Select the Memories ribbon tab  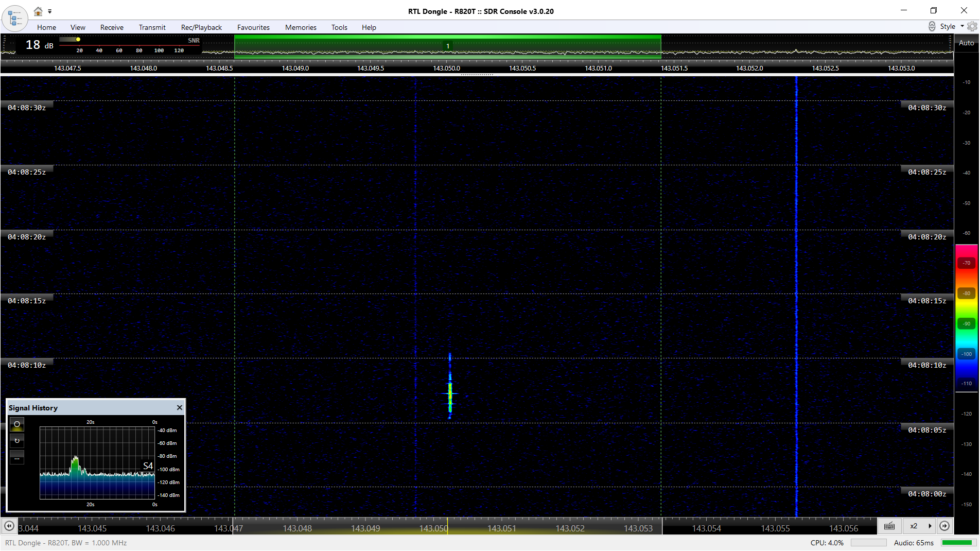click(x=301, y=27)
